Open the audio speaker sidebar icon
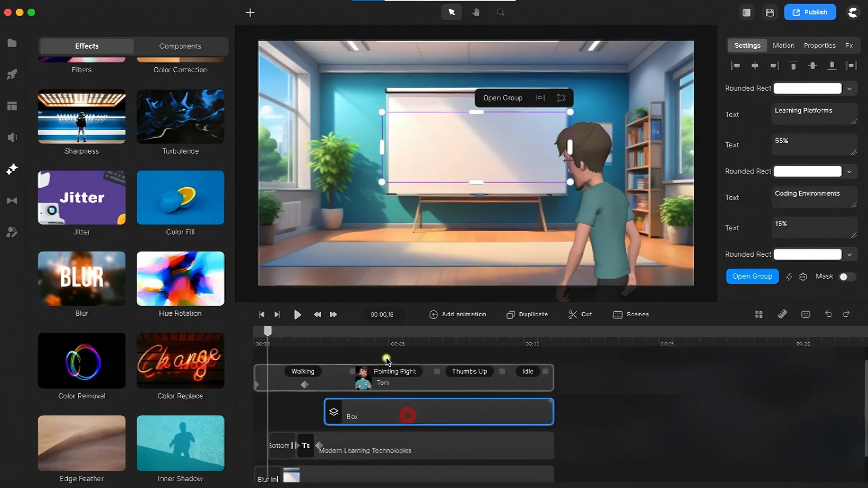This screenshot has height=488, width=868. [x=12, y=137]
